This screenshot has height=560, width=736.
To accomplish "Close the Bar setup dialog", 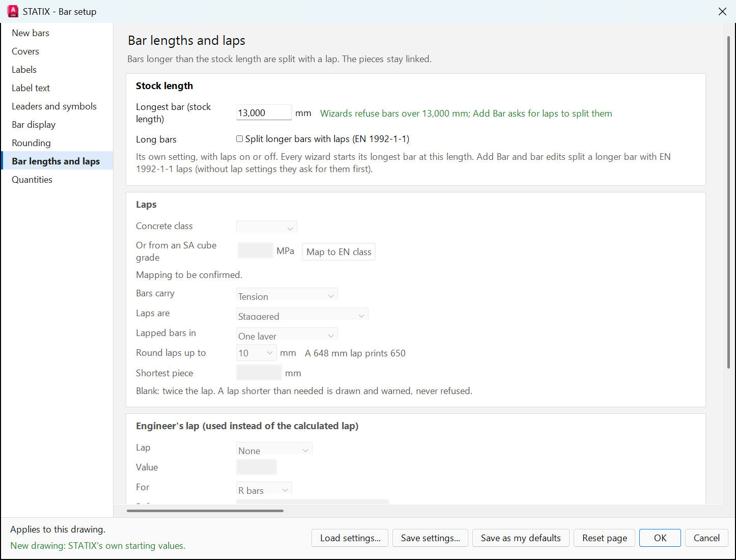I will click(722, 11).
